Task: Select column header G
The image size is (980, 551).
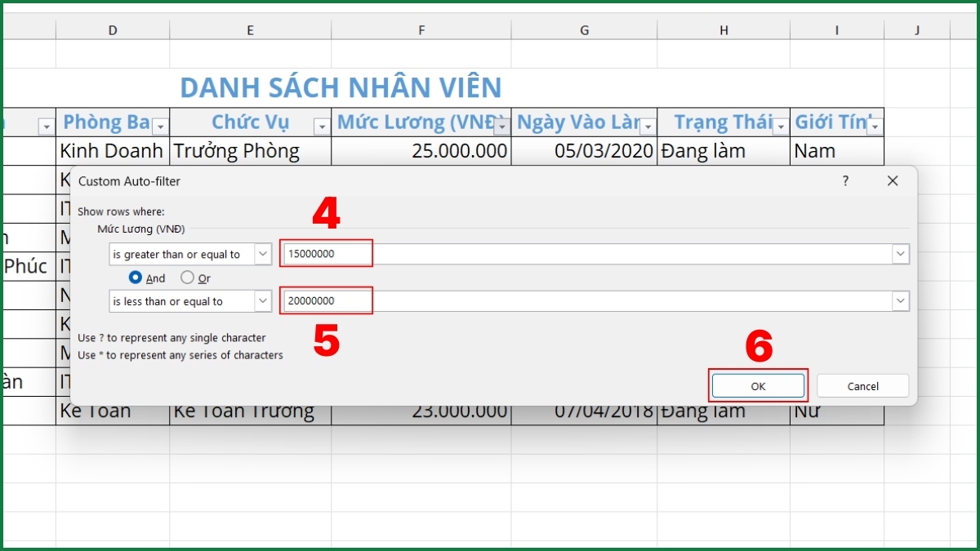Action: tap(584, 29)
